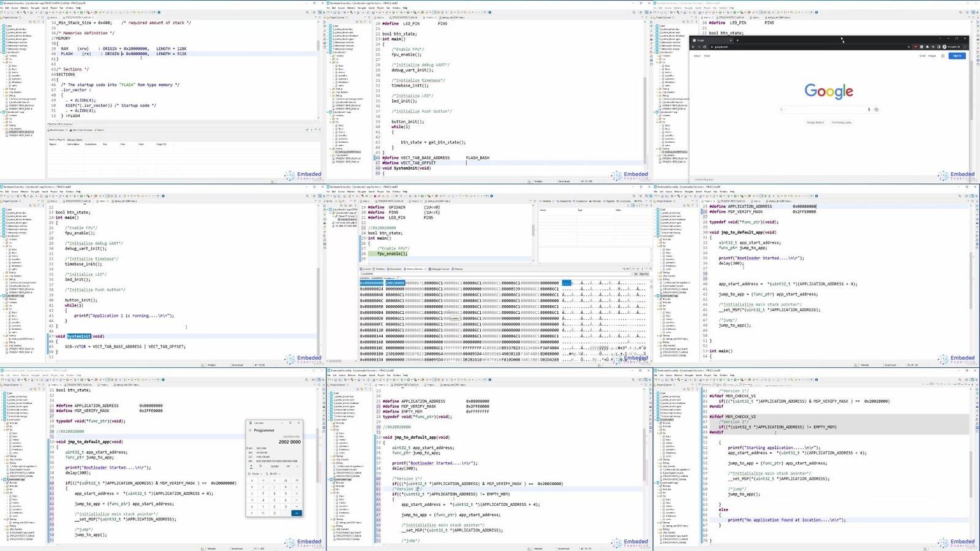Click the MS memory store button in Calculator
This screenshot has height=551, width=980.
[288, 466]
